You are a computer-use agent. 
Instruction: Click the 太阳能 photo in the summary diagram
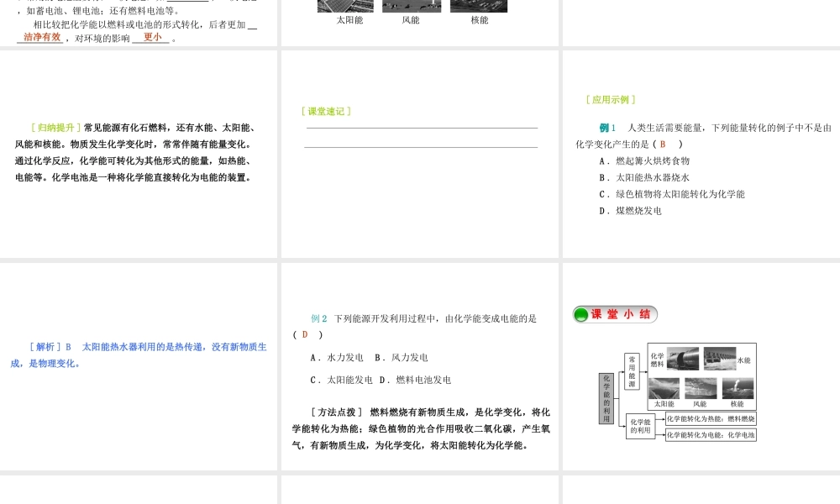click(x=664, y=388)
